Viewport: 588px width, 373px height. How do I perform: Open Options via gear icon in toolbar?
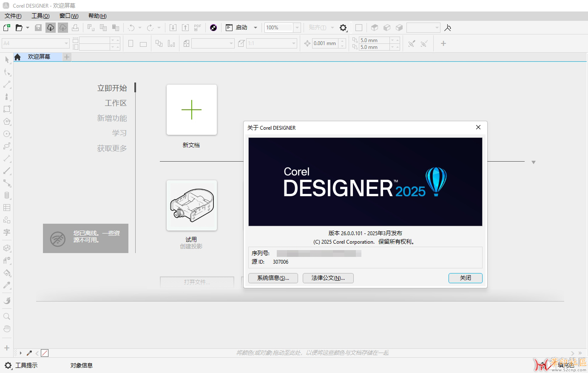click(343, 28)
